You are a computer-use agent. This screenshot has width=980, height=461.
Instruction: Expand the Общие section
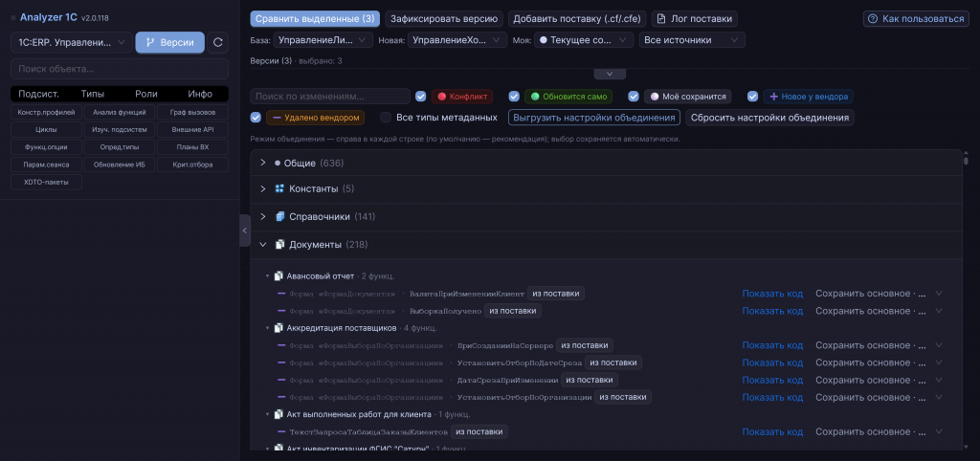point(263,163)
